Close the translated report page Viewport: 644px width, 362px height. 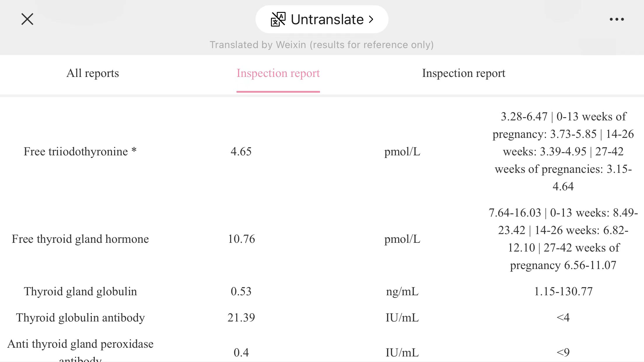[27, 19]
